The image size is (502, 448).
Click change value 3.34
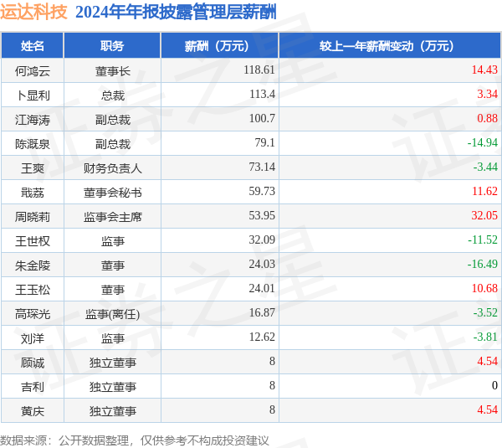click(x=487, y=94)
